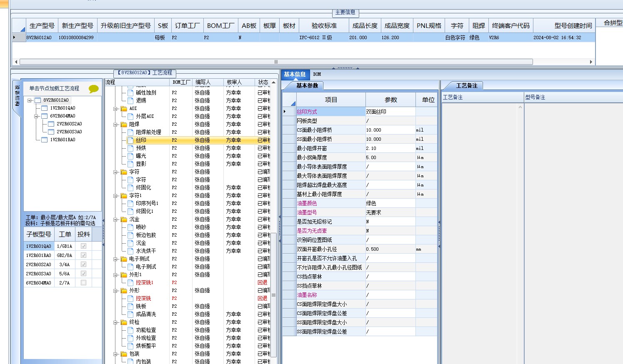The width and height of the screenshot is (623, 364).
Task: Collapse the 字符 process group
Action: pos(115,172)
